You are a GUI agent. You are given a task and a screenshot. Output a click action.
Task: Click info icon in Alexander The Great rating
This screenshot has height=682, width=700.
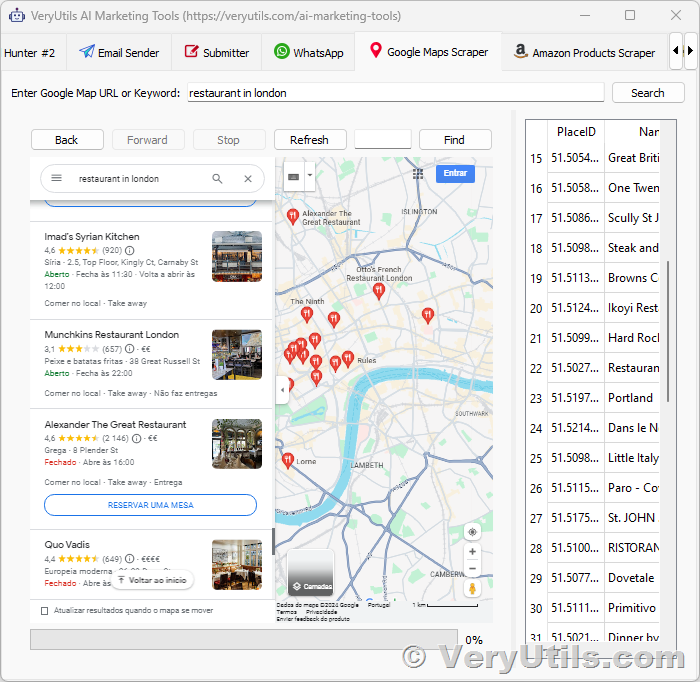(x=137, y=438)
